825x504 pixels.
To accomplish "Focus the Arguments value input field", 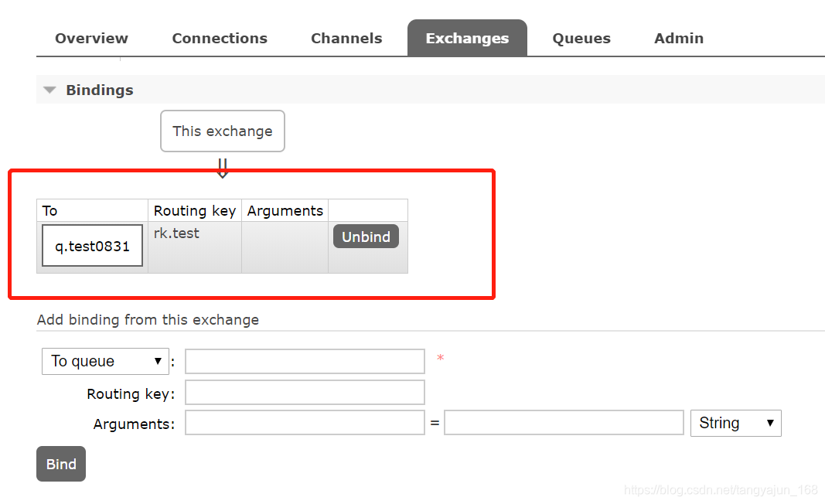I will click(x=564, y=423).
